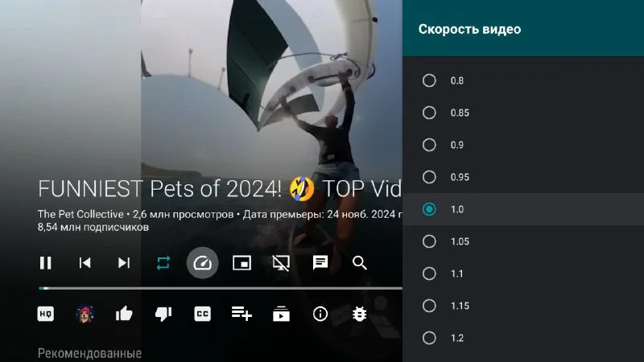Open the live chat icon

pos(320,262)
